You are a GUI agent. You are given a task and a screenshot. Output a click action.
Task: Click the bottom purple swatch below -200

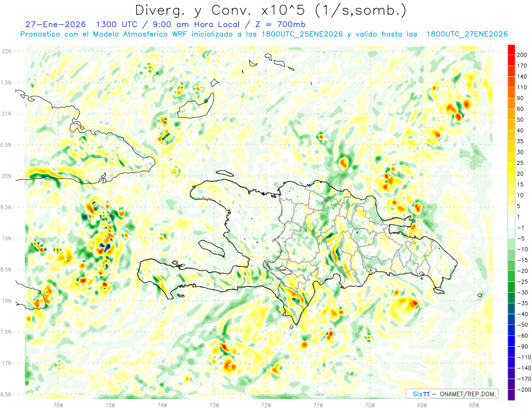point(512,395)
